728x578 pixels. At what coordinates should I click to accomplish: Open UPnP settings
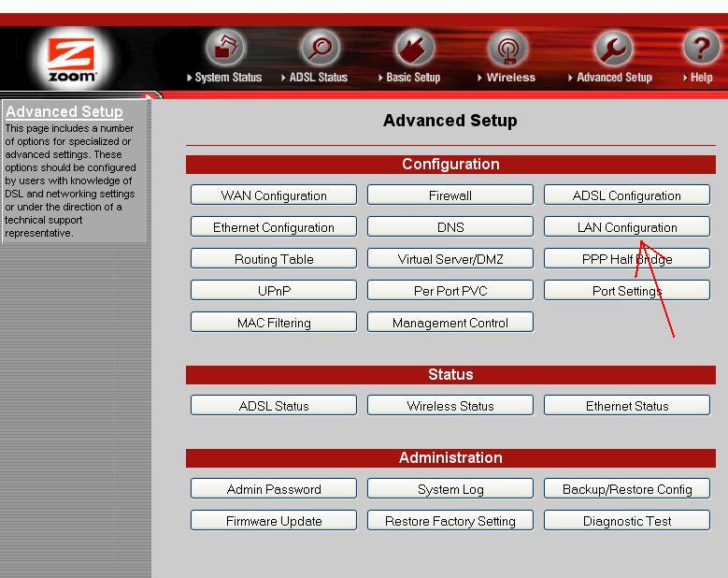[x=274, y=290]
